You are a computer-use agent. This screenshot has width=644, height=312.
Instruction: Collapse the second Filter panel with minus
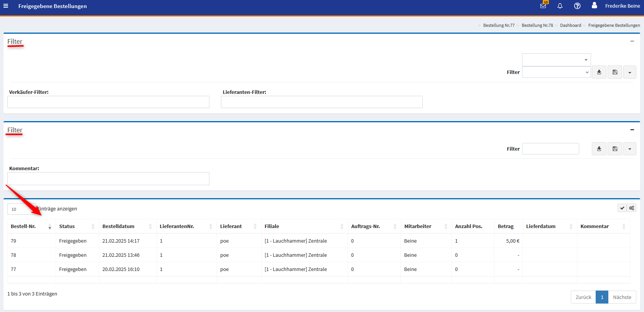tap(632, 130)
